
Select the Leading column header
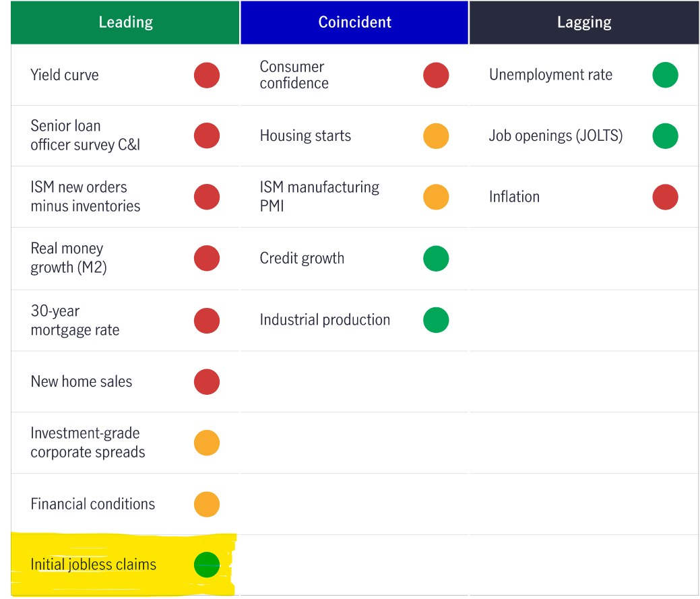125,22
